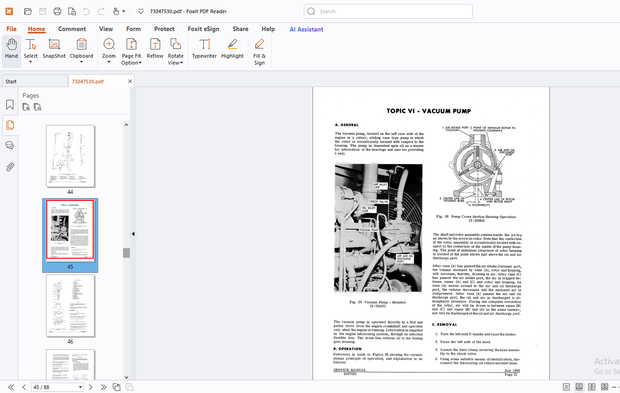The height and width of the screenshot is (393, 620).
Task: Go to the previous page
Action: [x=24, y=387]
